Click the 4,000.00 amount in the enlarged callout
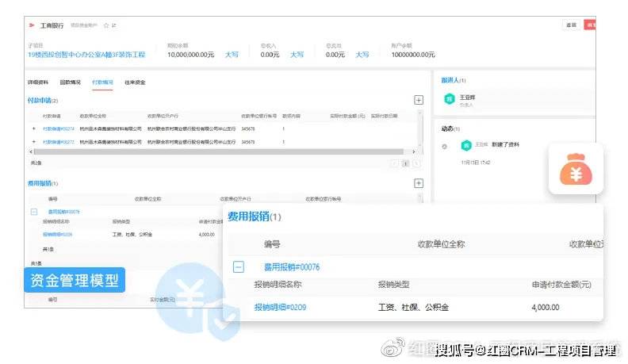The width and height of the screenshot is (628, 364). coord(545,308)
